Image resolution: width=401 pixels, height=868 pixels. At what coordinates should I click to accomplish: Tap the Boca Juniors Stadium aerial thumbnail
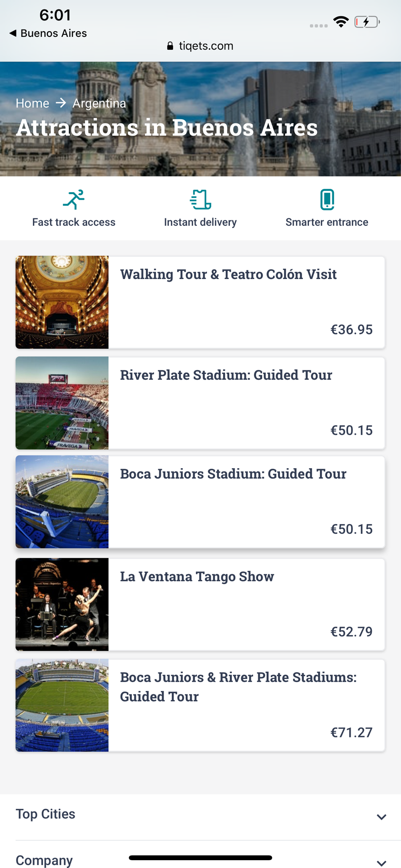(x=62, y=502)
